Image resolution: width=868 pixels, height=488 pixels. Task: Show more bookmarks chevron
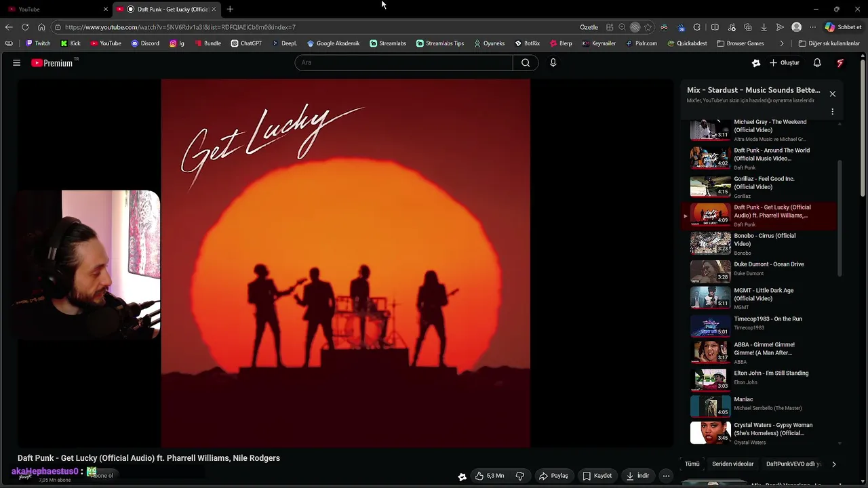click(x=782, y=43)
